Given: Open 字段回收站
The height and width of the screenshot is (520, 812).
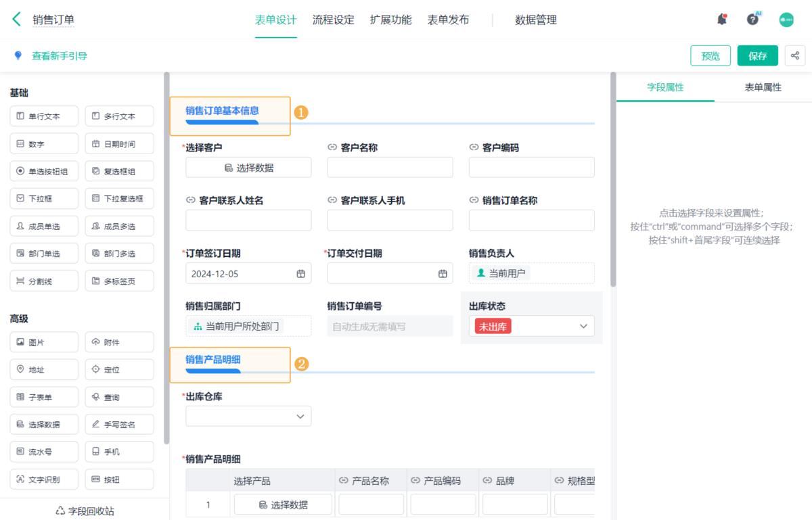Looking at the screenshot, I should pos(85,511).
